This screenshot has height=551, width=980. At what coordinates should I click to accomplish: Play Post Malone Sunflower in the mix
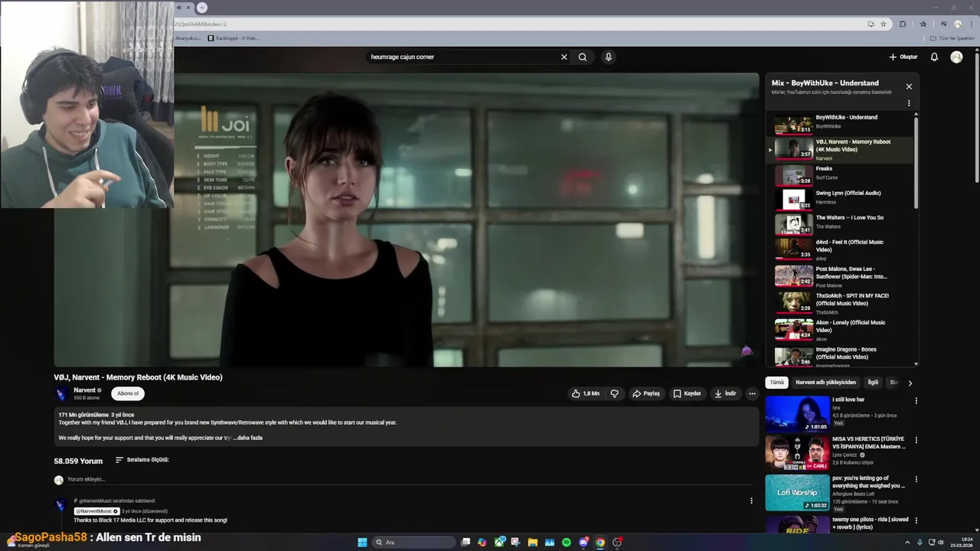(840, 275)
